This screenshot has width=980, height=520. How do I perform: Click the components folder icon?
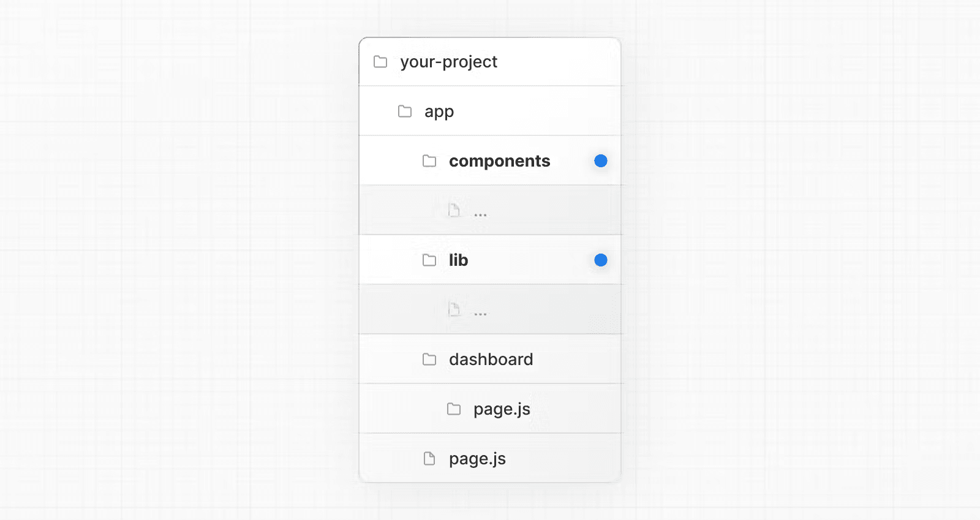click(x=429, y=161)
